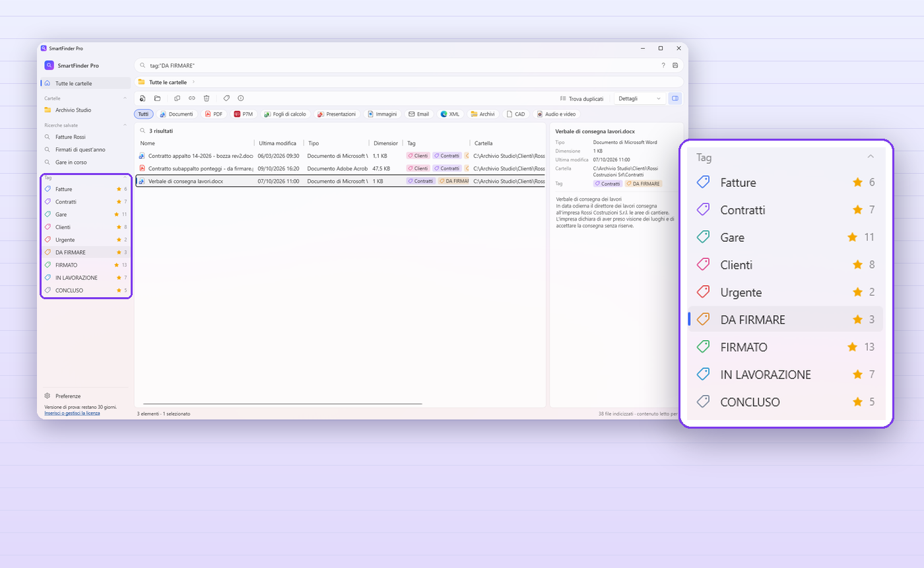Select the Tutti filter chip

143,114
